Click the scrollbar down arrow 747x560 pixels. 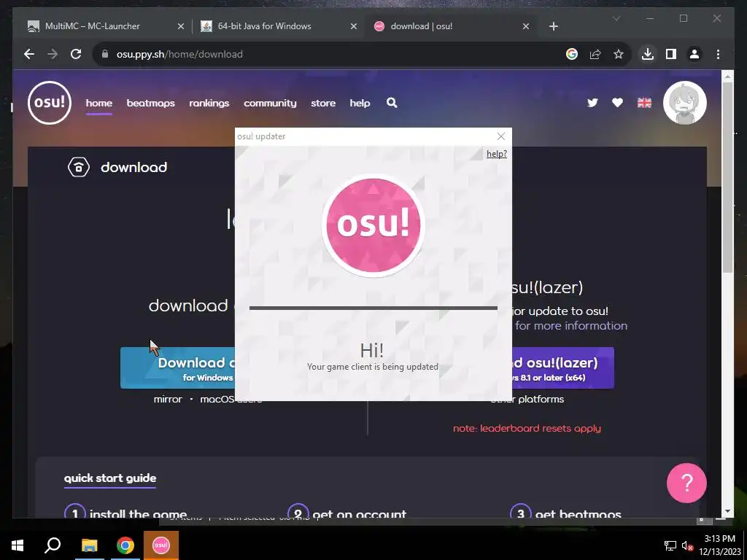tap(727, 511)
